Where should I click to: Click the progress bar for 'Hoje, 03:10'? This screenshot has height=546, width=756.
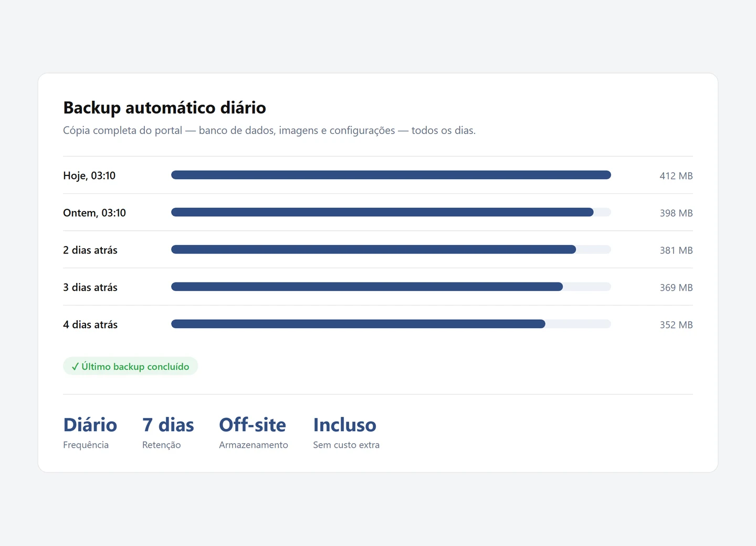391,175
